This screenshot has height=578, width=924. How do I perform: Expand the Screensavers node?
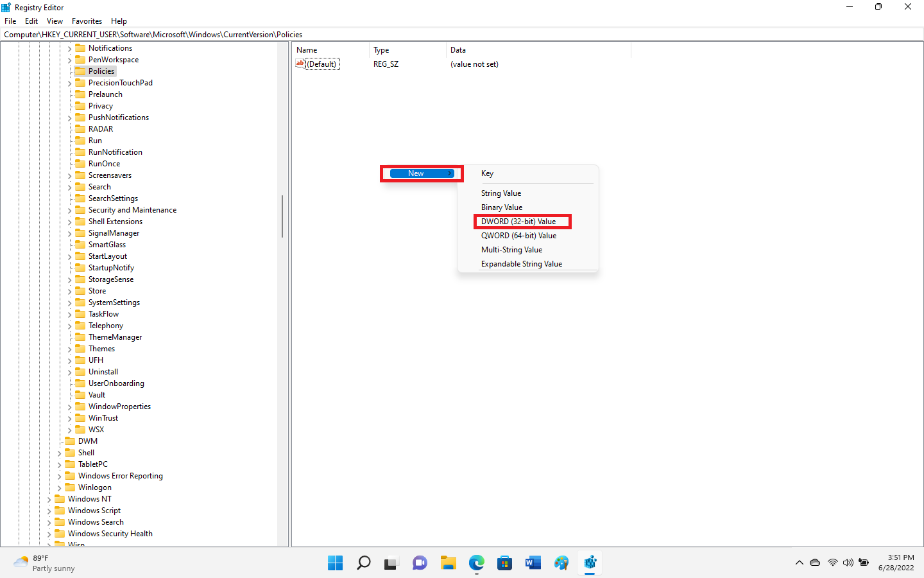69,176
